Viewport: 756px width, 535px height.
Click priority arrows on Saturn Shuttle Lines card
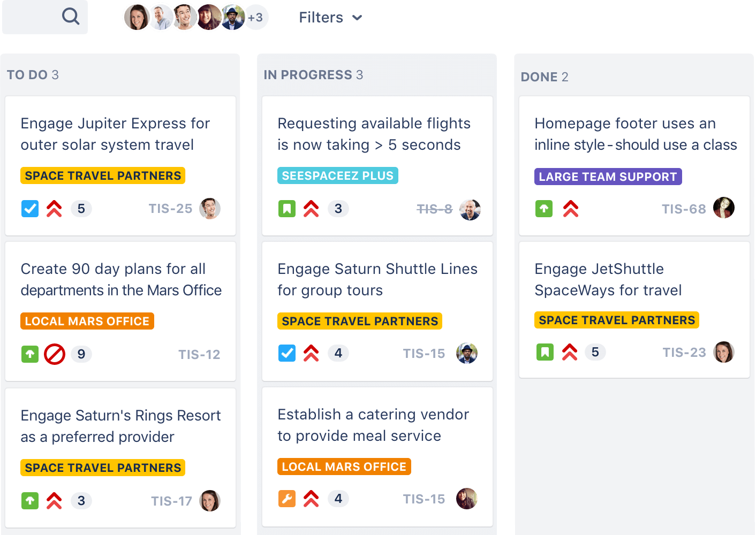pos(311,353)
